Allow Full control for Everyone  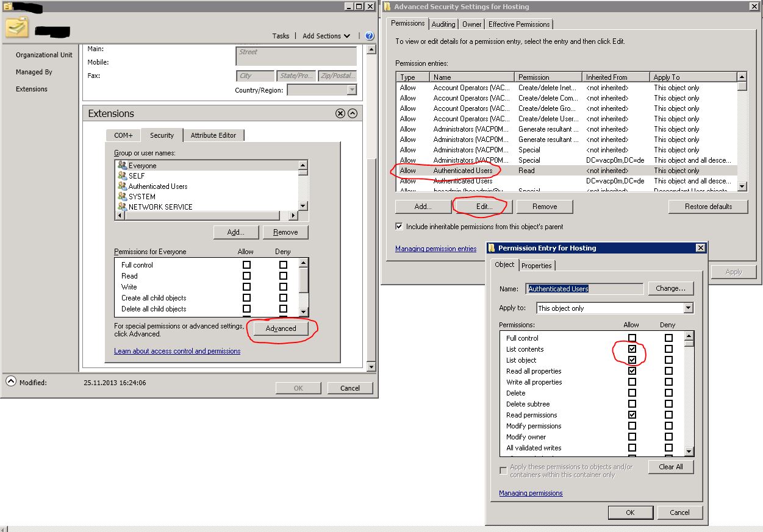tap(246, 264)
